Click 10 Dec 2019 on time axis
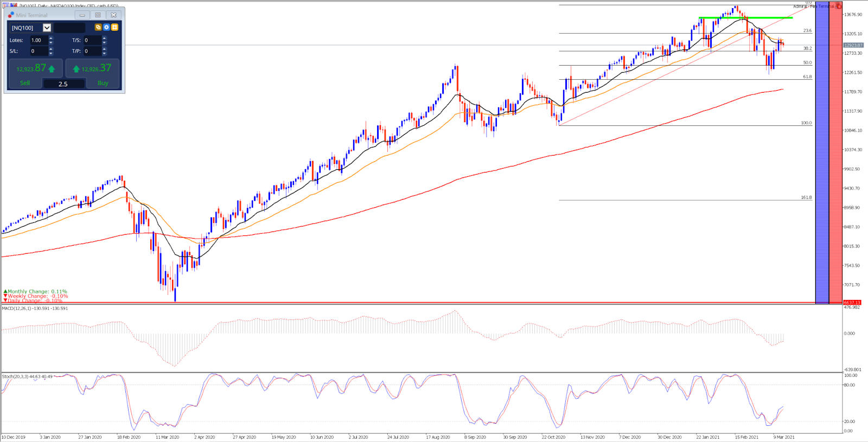Viewport: 868px width, 442px height. coord(13,437)
